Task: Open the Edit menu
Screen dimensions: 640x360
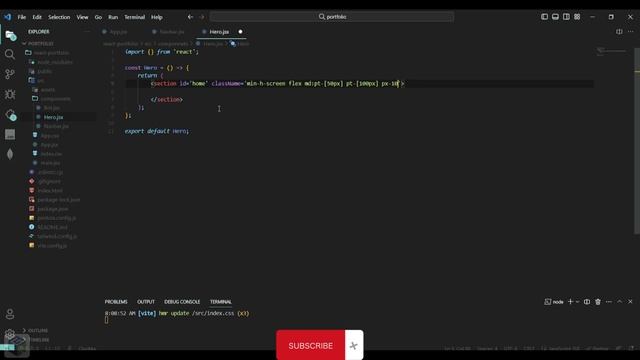Action: 37,17
